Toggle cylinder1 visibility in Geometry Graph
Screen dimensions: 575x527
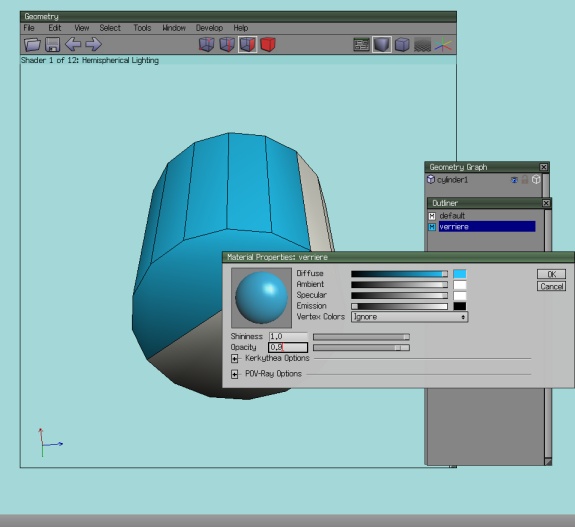click(514, 180)
